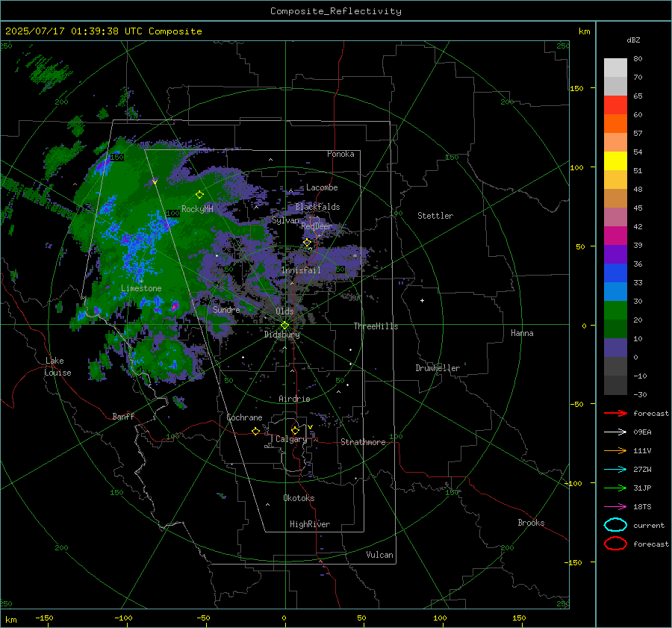Image resolution: width=672 pixels, height=628 pixels.
Task: Pick the magenta 18TS arrow legend entry
Action: (615, 507)
